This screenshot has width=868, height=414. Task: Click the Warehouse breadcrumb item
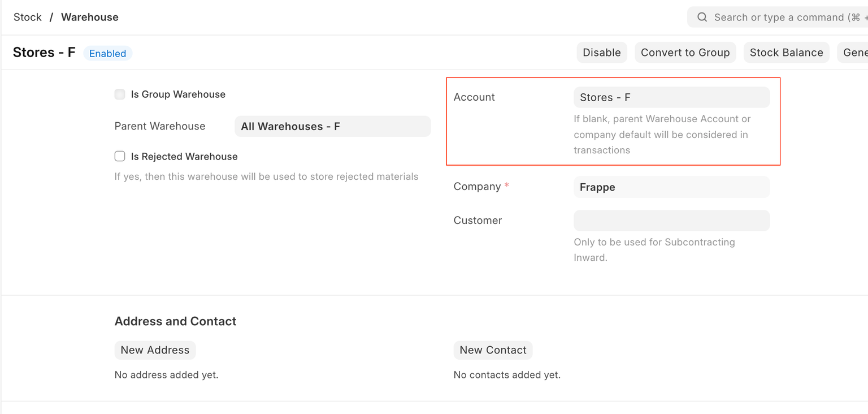click(x=89, y=17)
